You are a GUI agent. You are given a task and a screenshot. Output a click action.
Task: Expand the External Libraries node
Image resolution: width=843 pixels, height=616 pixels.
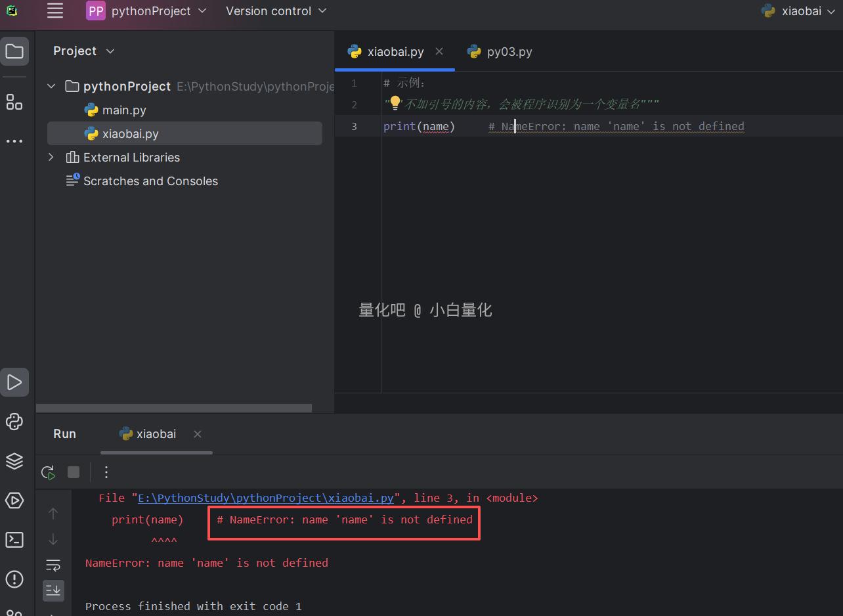pyautogui.click(x=51, y=158)
